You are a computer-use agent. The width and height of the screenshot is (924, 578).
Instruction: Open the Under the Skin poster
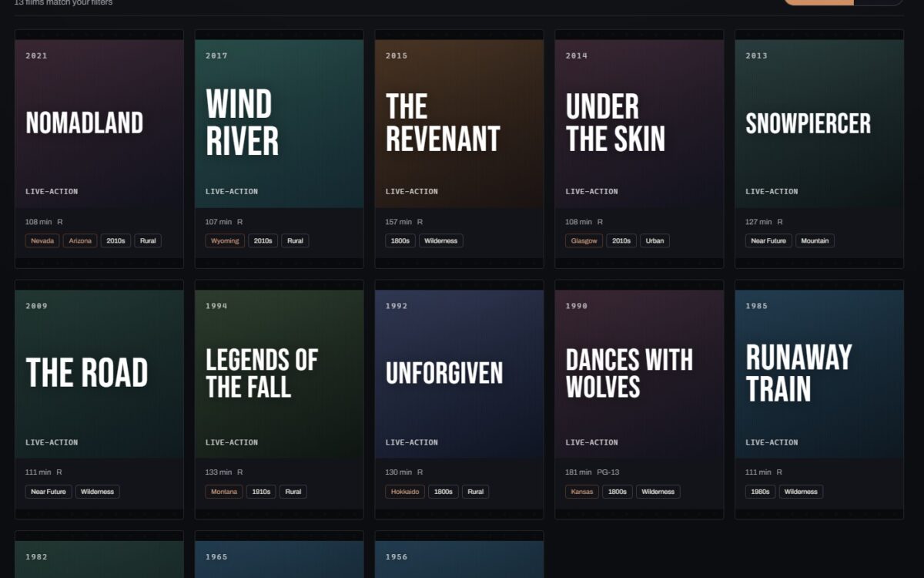[x=639, y=123]
